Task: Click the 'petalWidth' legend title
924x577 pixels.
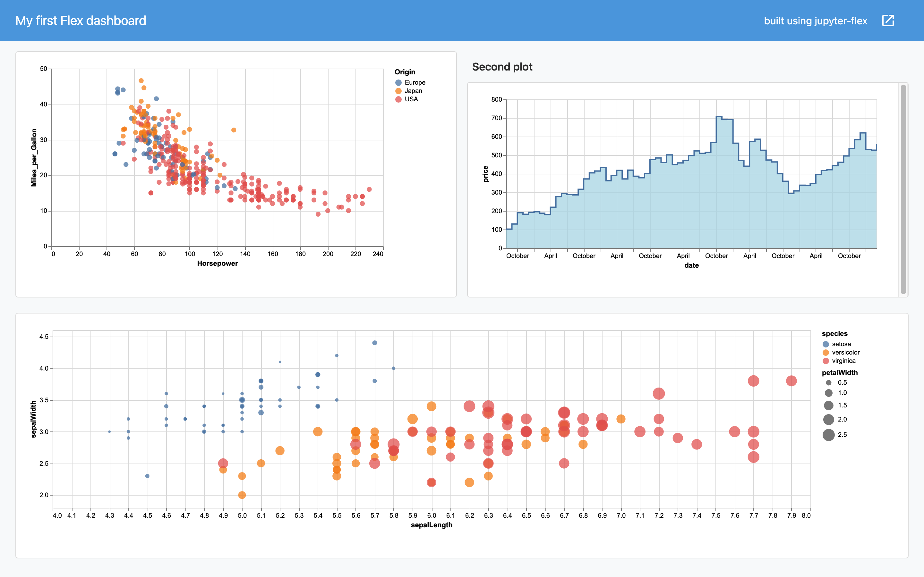Action: (839, 372)
